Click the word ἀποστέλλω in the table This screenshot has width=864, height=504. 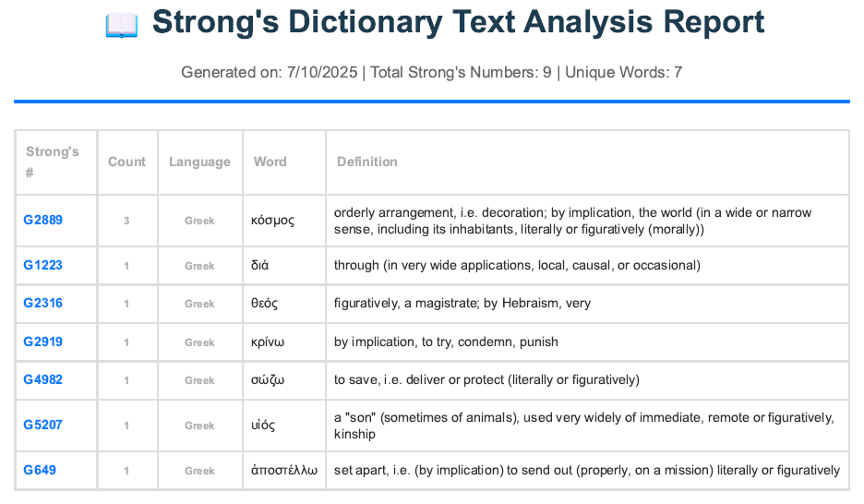283,471
